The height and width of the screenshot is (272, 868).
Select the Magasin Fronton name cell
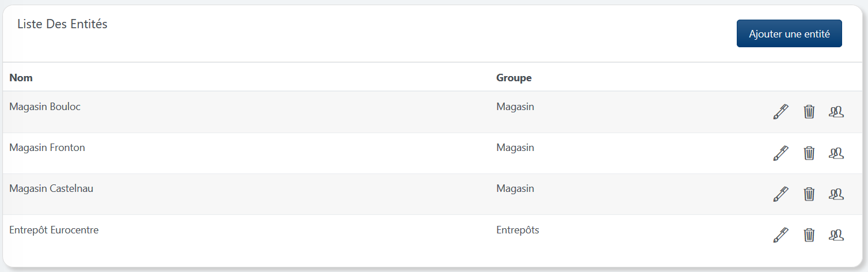(47, 148)
